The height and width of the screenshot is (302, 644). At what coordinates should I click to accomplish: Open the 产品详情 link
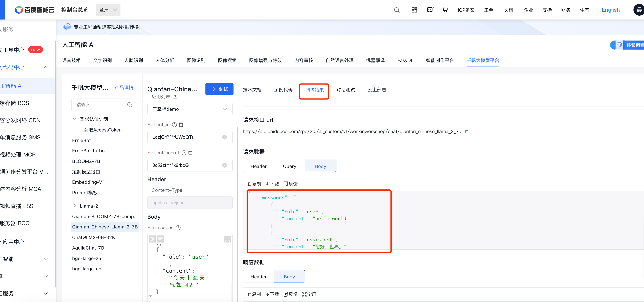(124, 87)
